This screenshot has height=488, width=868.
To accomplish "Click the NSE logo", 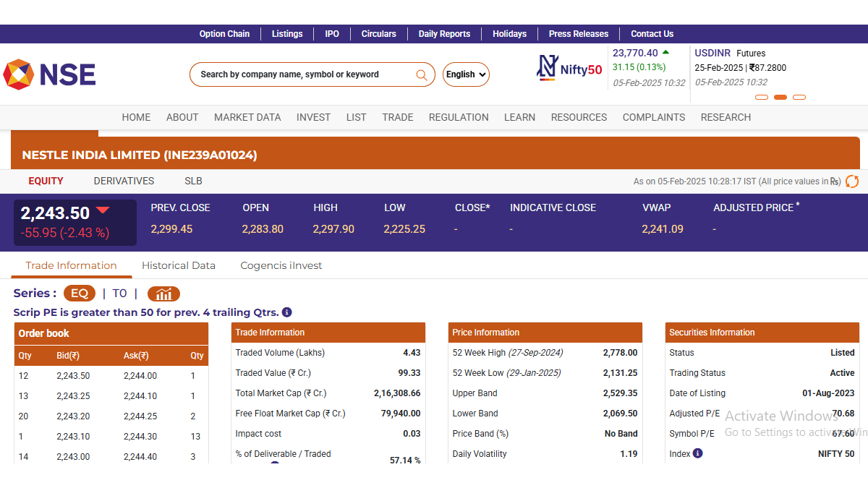I will tap(49, 74).
